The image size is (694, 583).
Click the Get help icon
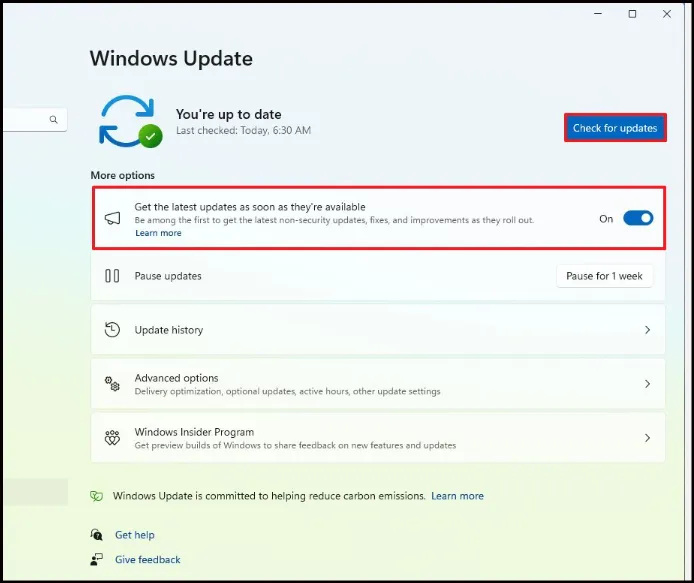[x=96, y=535]
